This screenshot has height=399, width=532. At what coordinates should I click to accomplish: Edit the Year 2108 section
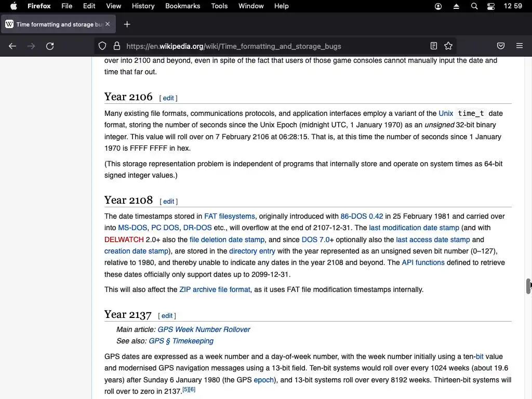click(x=169, y=202)
